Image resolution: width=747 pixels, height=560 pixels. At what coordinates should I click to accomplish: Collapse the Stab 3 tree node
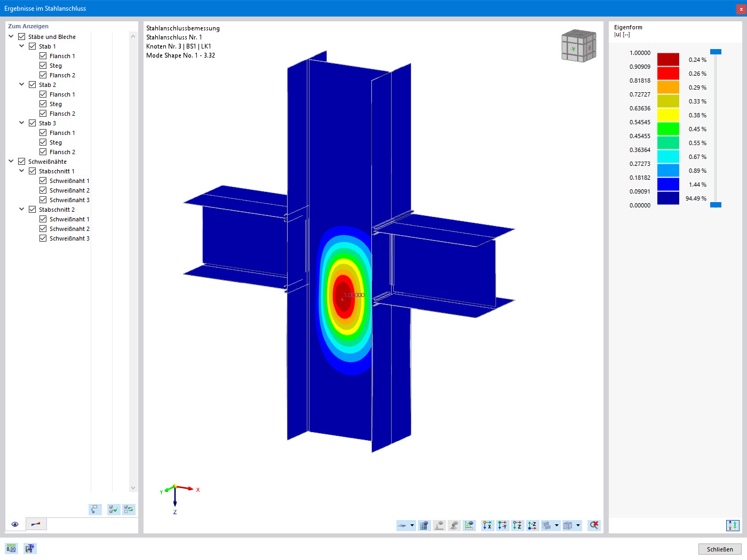[22, 123]
